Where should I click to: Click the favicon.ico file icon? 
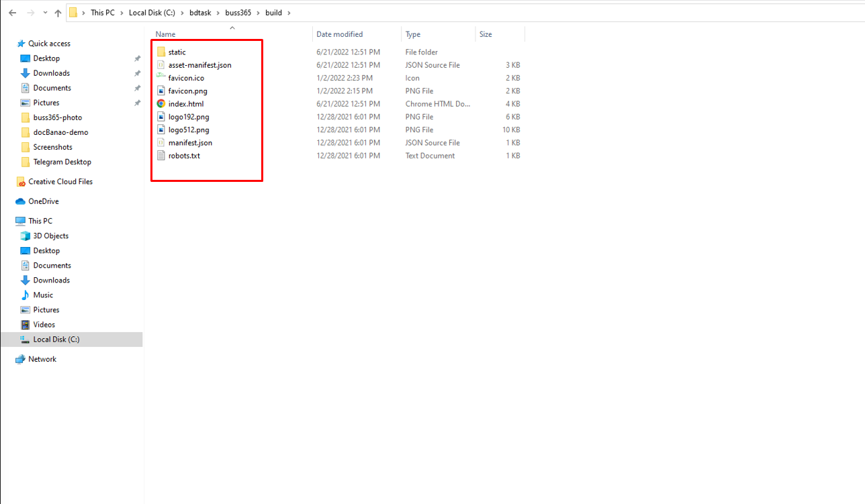point(161,78)
